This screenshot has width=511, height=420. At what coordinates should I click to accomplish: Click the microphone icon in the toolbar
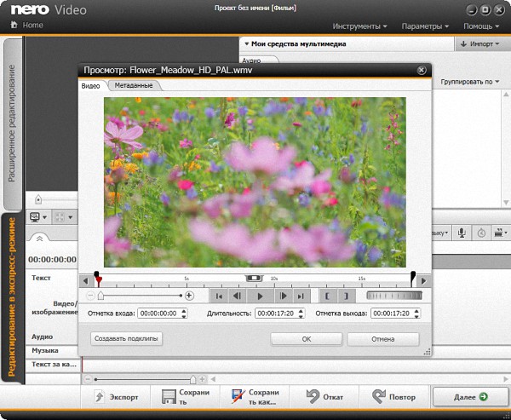tap(462, 232)
